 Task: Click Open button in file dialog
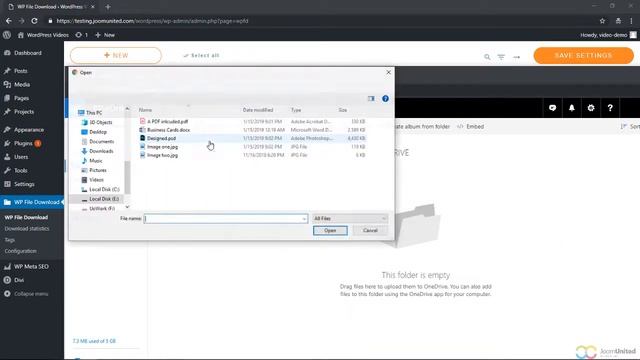330,231
